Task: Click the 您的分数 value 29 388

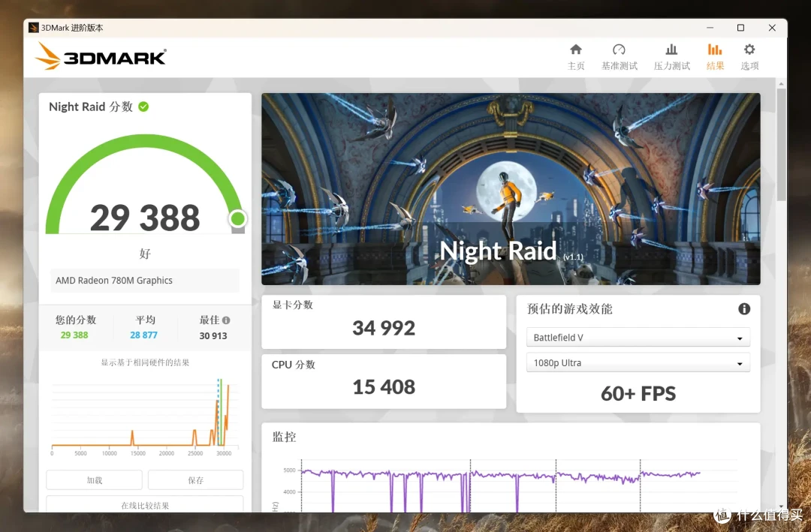Action: [74, 335]
